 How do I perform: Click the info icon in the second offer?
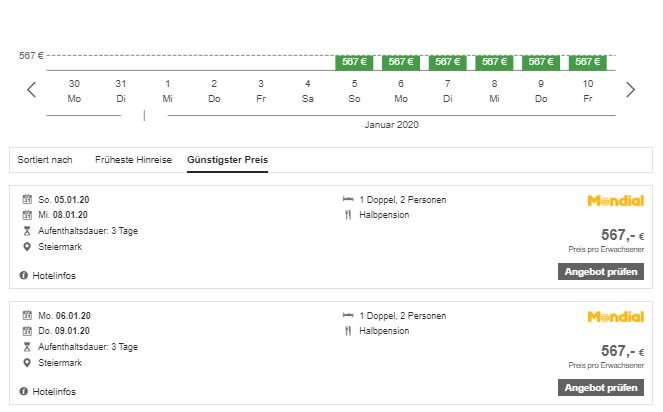(23, 391)
